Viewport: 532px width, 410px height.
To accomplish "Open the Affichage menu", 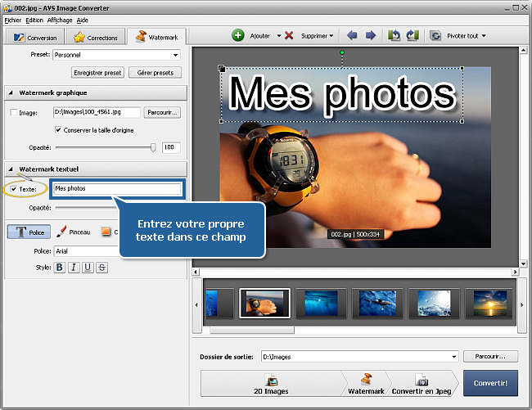I will coord(59,19).
